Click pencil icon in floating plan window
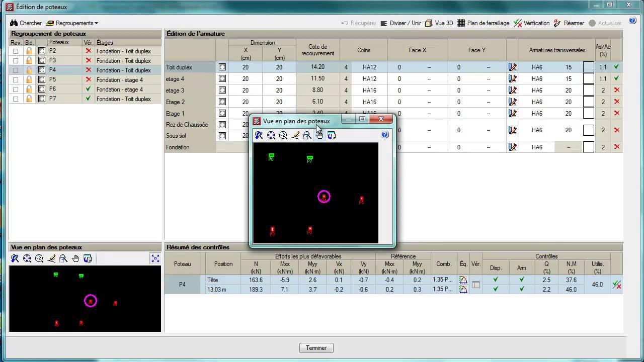 pos(295,135)
